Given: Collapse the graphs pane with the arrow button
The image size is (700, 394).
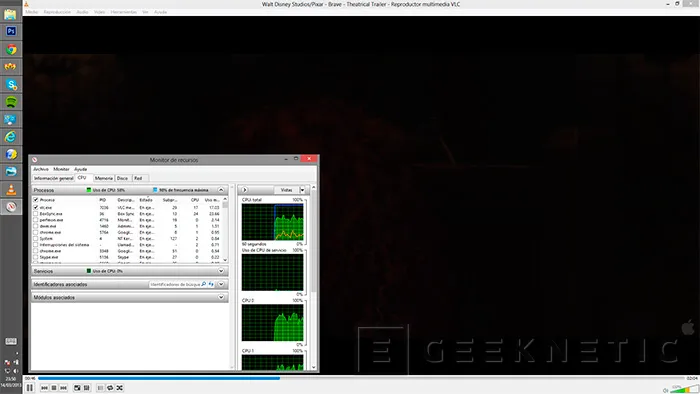Looking at the screenshot, I should pos(244,190).
